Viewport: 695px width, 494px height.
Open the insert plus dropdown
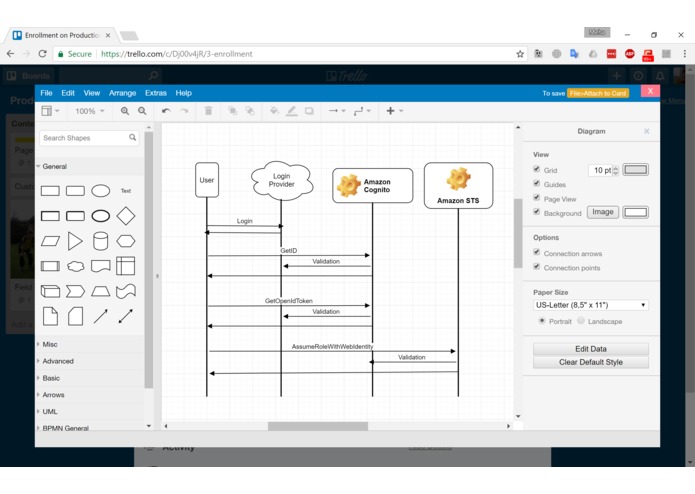[394, 111]
